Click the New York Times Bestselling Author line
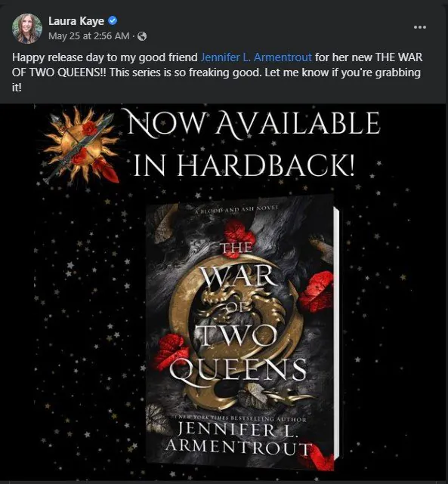Viewport: 448px width, 484px height. click(x=239, y=418)
